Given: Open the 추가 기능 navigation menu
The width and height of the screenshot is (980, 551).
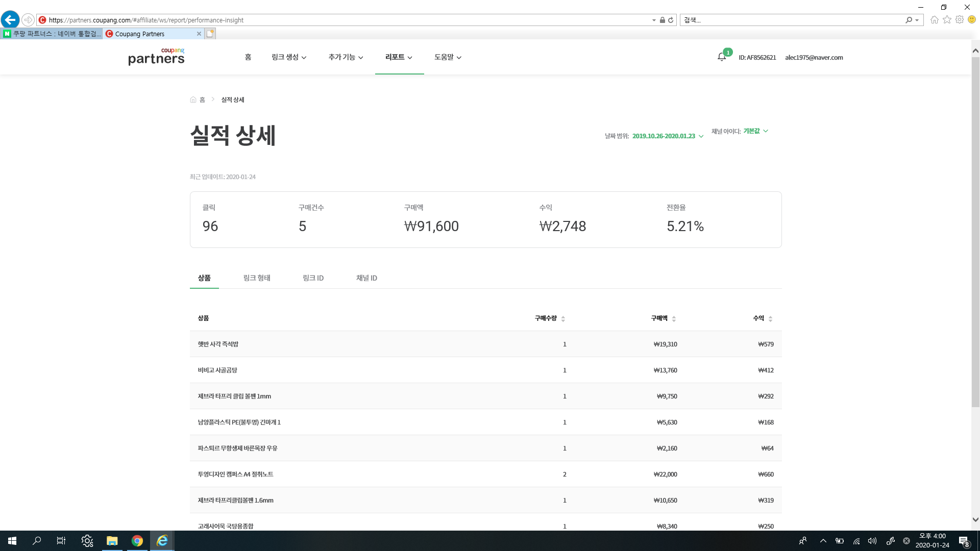Looking at the screenshot, I should click(x=346, y=57).
